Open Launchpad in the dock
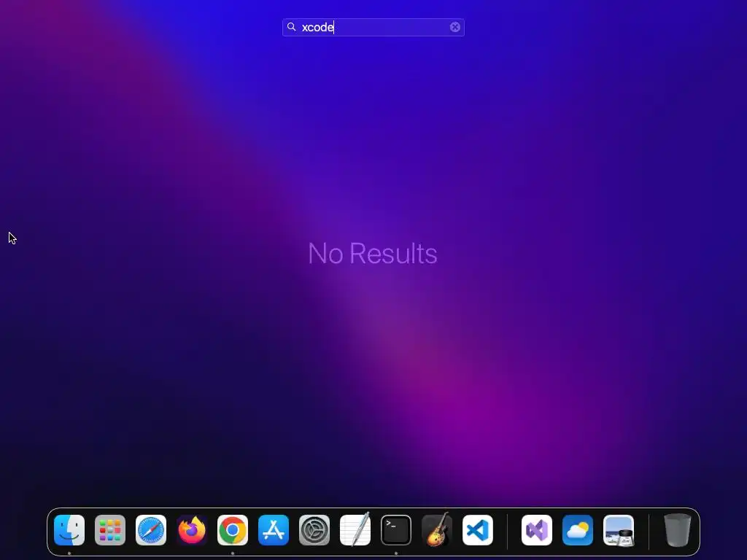The width and height of the screenshot is (747, 560). (x=110, y=530)
